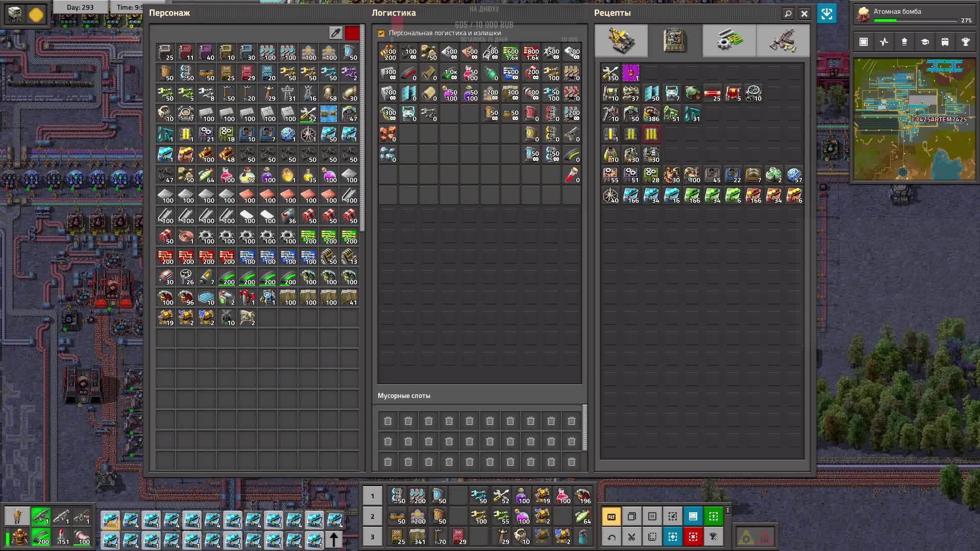Open the trains overview icon
This screenshot has height=551, width=980.
[x=945, y=42]
